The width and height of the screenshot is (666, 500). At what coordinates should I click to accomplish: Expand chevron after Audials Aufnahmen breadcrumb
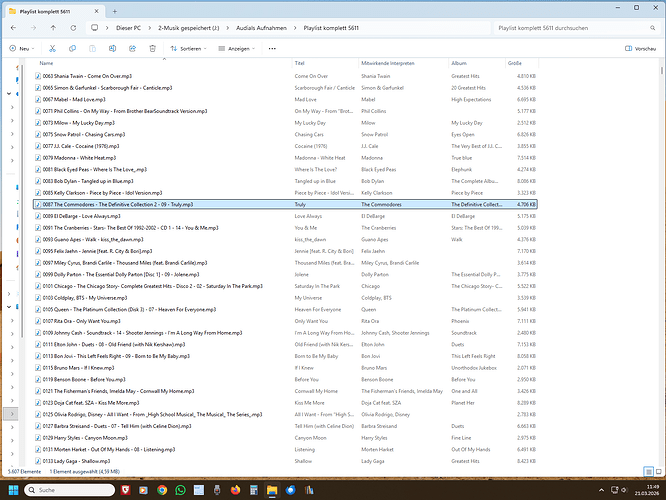(x=295, y=28)
